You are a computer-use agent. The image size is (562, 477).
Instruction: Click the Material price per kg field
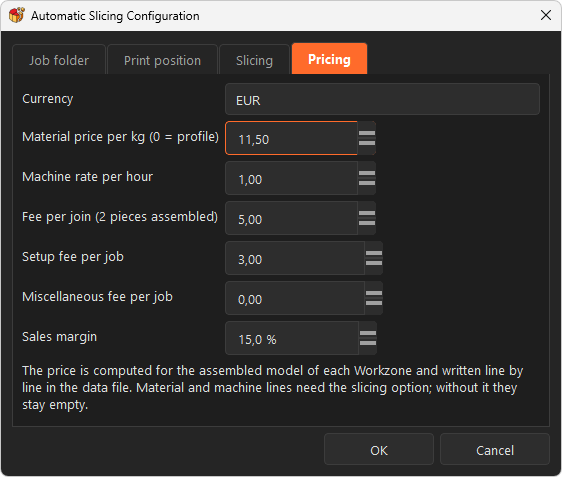291,138
